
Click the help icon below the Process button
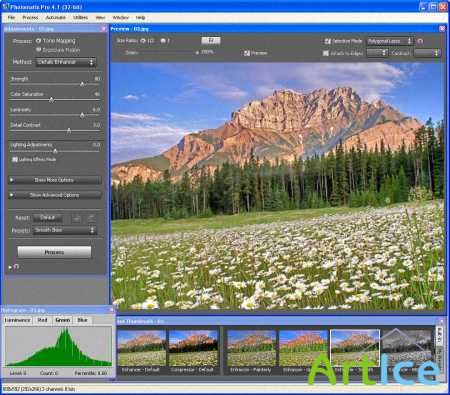pyautogui.click(x=17, y=267)
